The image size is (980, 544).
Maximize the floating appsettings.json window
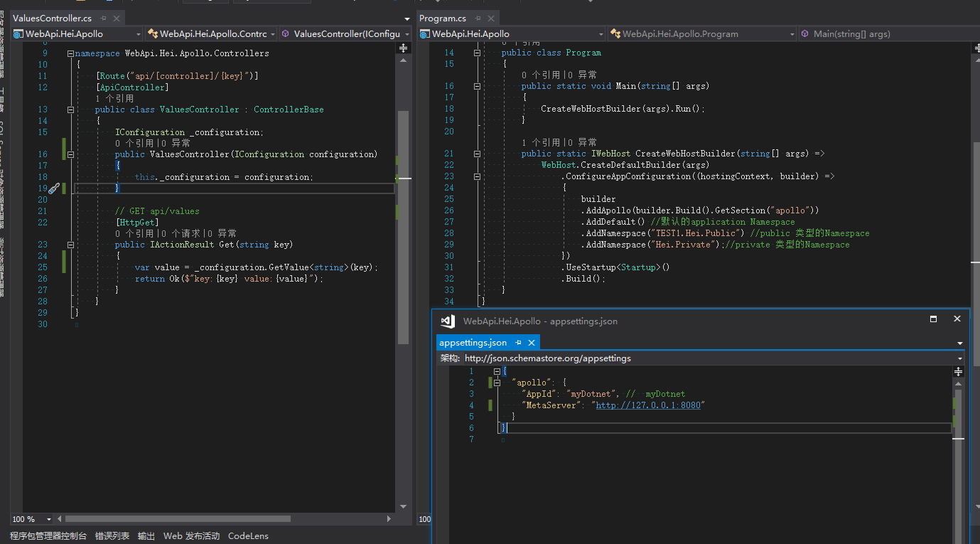(934, 319)
